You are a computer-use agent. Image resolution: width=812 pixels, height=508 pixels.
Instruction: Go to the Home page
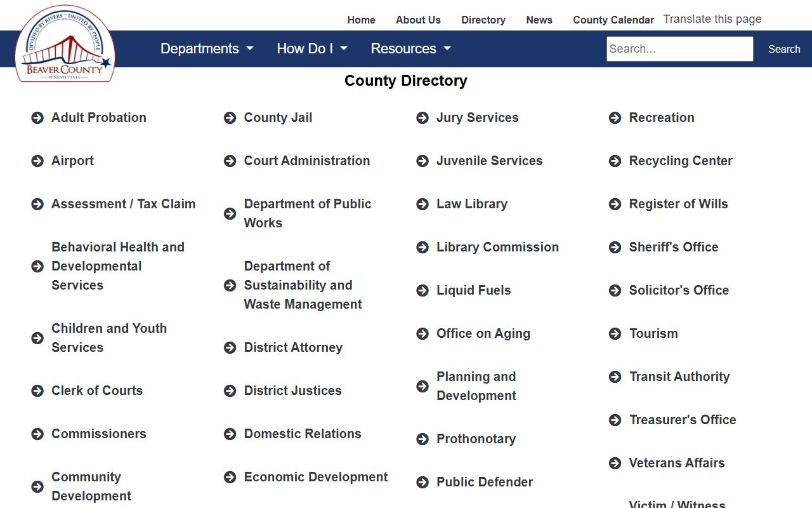362,20
